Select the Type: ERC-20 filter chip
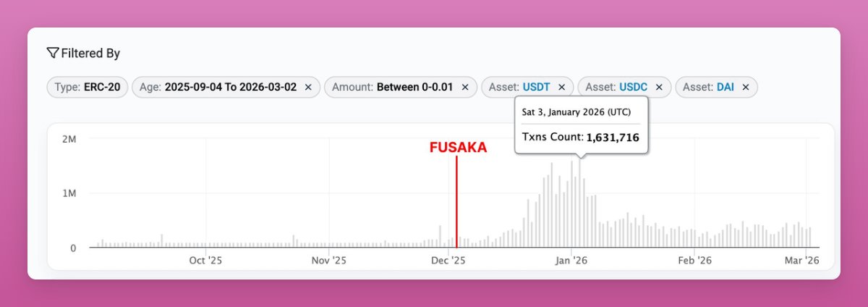The width and height of the screenshot is (868, 307). [x=88, y=87]
